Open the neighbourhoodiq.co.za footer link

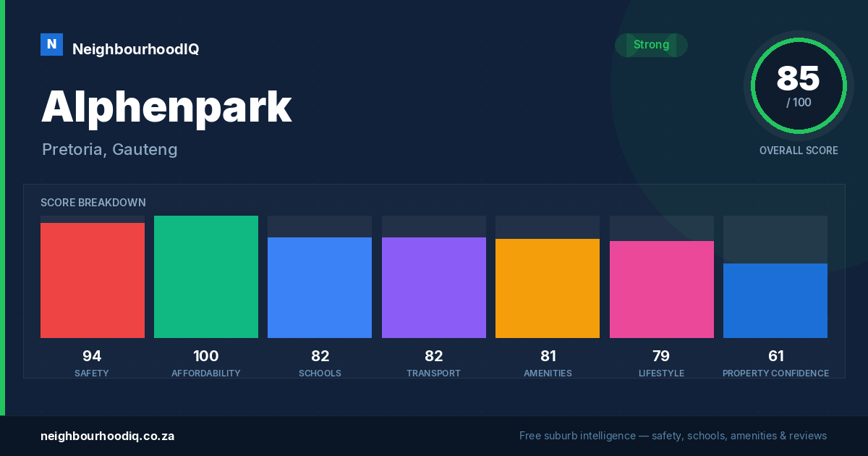click(x=108, y=436)
